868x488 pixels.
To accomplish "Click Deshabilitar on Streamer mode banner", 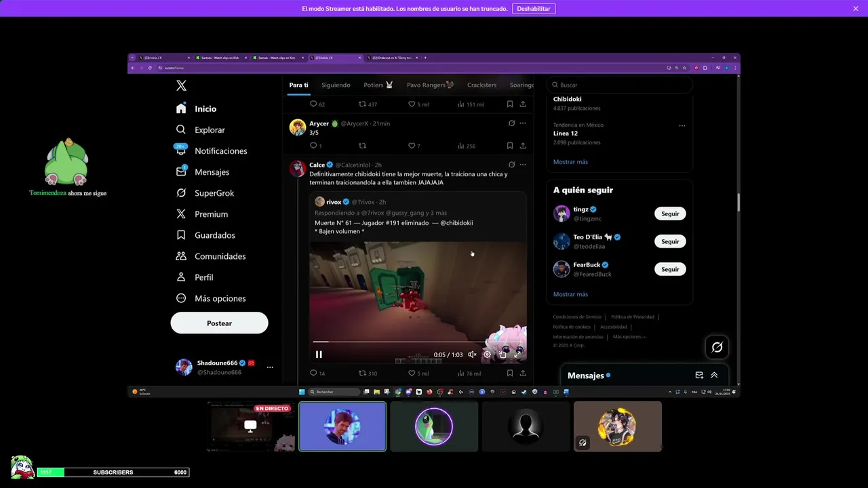I will (x=534, y=9).
